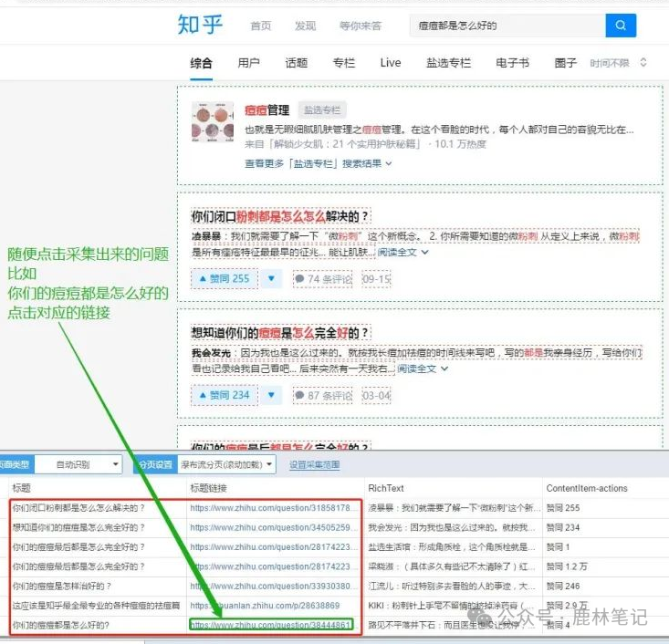Click downvote arrow beside 赞同 255
This screenshot has width=669, height=644.
(271, 279)
